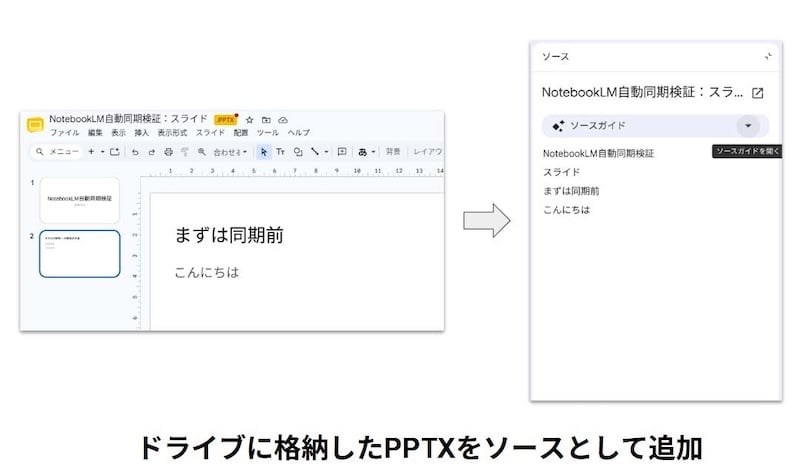Click まずは同期前 line in source panel
804x472 pixels.
click(x=571, y=191)
